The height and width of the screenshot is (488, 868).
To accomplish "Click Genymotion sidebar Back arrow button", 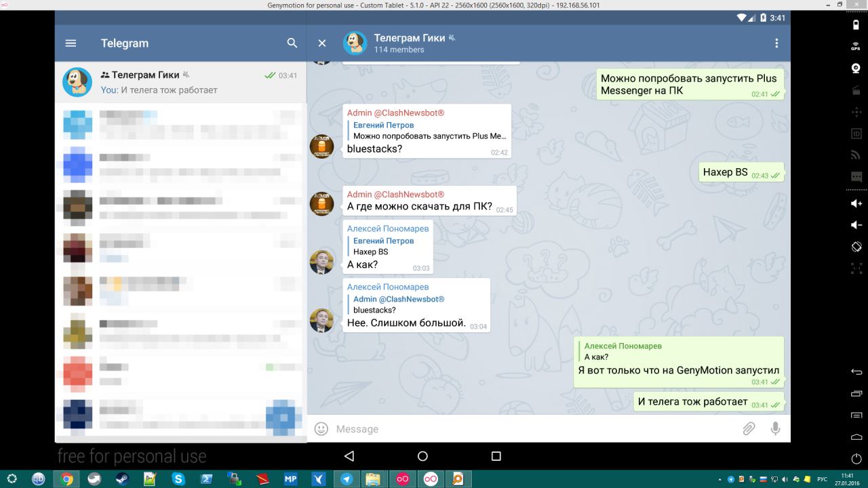I will pyautogui.click(x=856, y=372).
